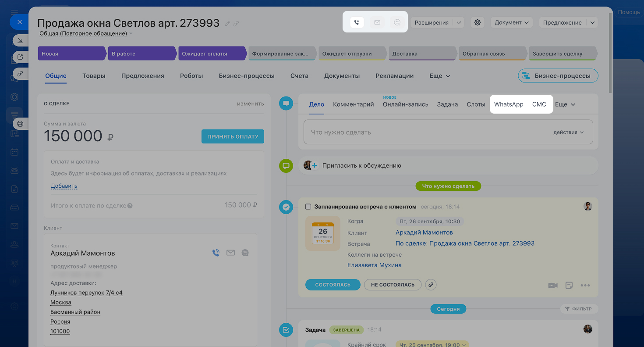The height and width of the screenshot is (347, 644).
Task: Open the Когда date dropdown Пт, 26 сентября
Action: pos(430,222)
